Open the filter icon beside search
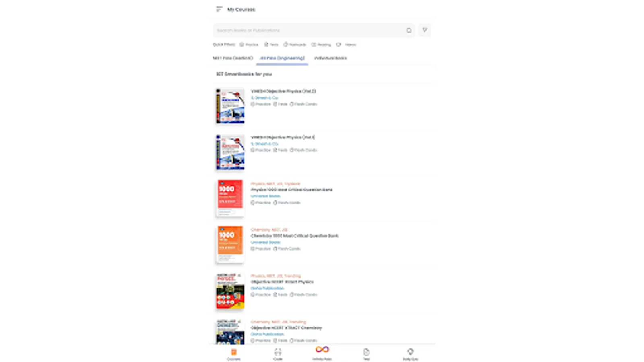Image resolution: width=644 pixels, height=362 pixels. (424, 30)
